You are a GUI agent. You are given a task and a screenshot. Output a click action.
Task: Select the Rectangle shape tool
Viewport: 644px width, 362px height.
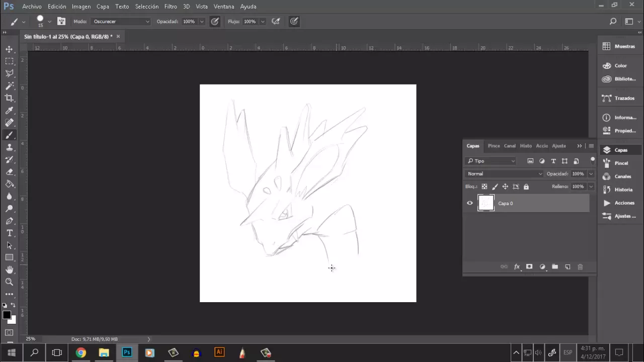pyautogui.click(x=9, y=257)
